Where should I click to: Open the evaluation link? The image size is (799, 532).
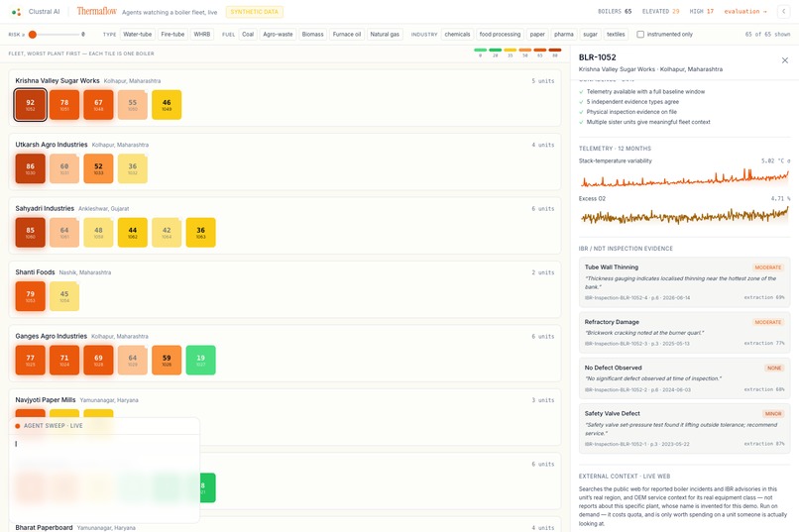[745, 11]
